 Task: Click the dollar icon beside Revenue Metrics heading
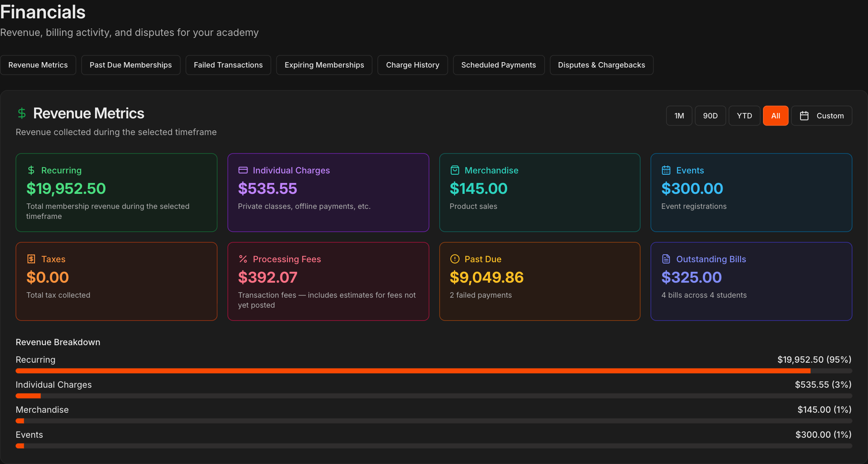(22, 113)
